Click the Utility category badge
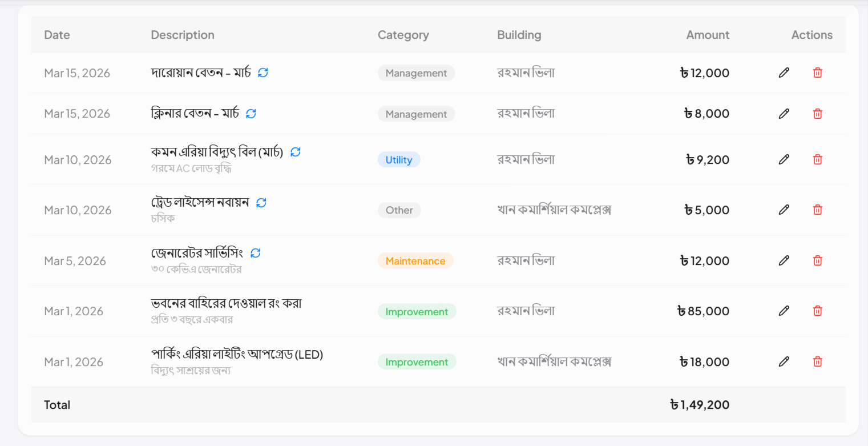Screen dimensions: 868x446 [x=399, y=160]
